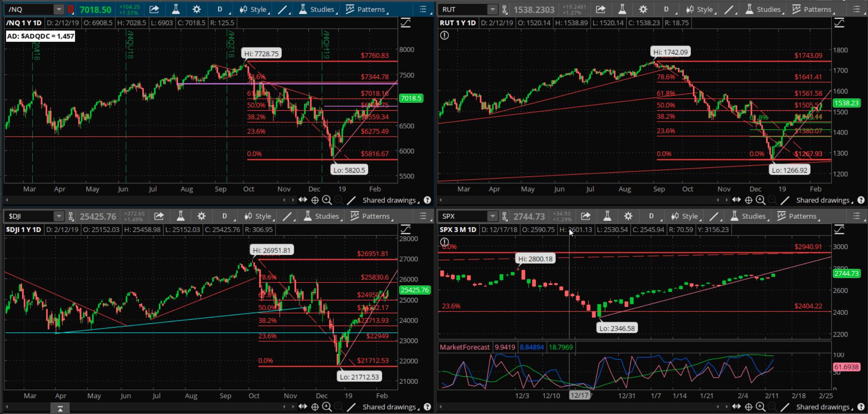Expand RUT symbol dropdown arrow
This screenshot has width=868, height=414.
[x=493, y=9]
